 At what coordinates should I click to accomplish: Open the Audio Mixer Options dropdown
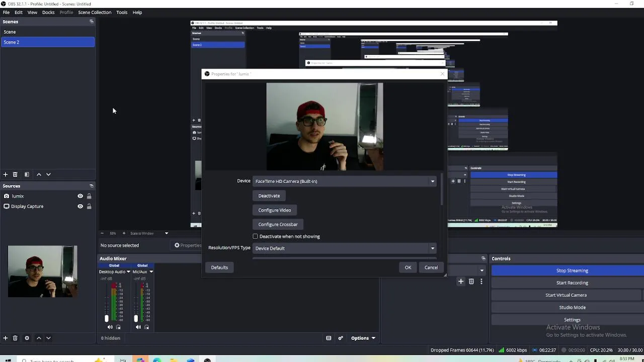[363, 338]
